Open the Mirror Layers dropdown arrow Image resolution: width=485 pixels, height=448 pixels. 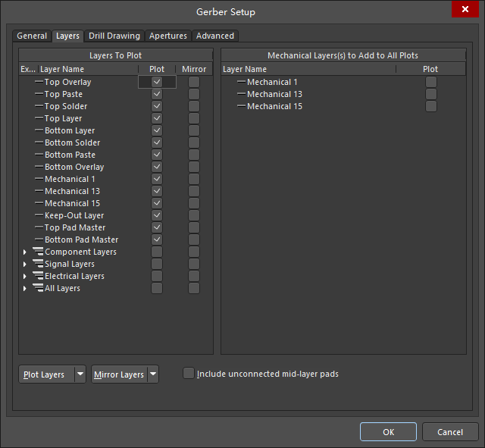(x=153, y=374)
